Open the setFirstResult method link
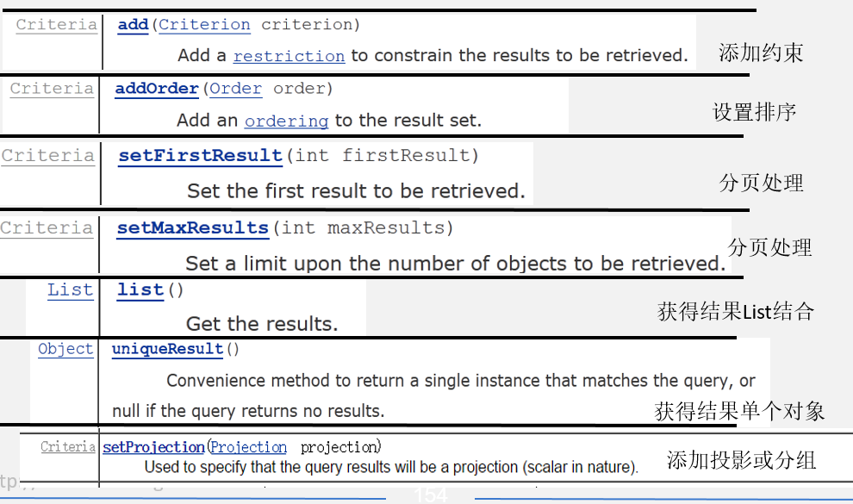This screenshot has width=853, height=504. 200,156
